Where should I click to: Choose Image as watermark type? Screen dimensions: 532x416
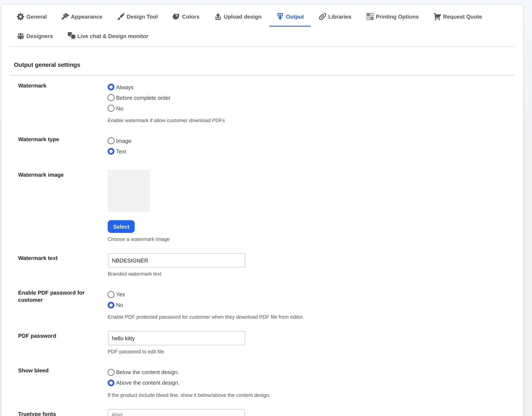[x=111, y=141]
